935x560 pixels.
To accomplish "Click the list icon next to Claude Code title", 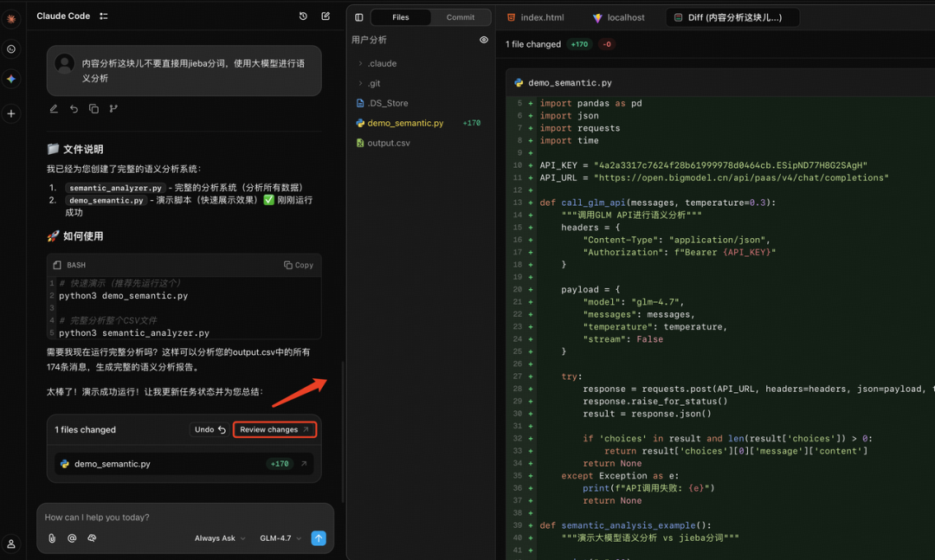I will pos(104,16).
